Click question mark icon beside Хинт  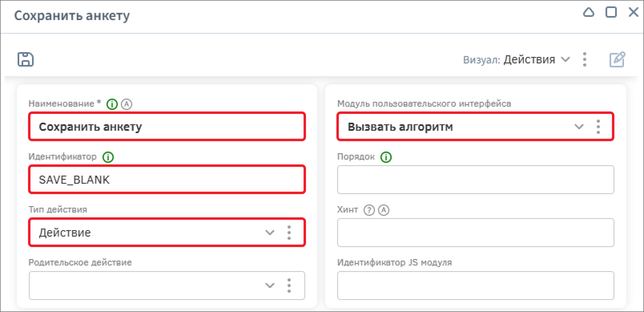tap(369, 210)
